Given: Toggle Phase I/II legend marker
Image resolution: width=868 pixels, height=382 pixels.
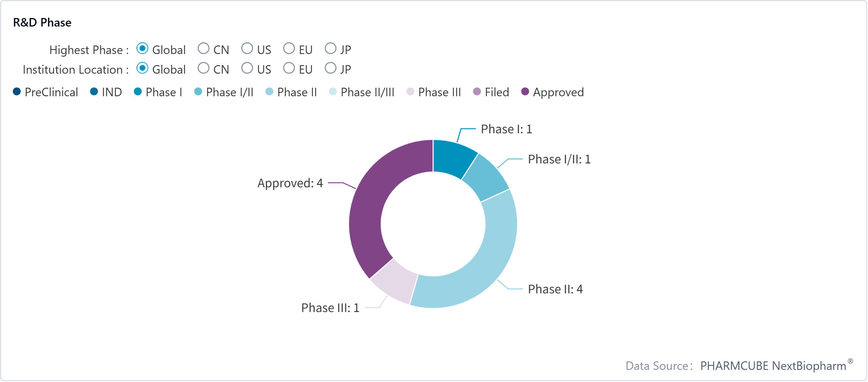Looking at the screenshot, I should tap(198, 92).
